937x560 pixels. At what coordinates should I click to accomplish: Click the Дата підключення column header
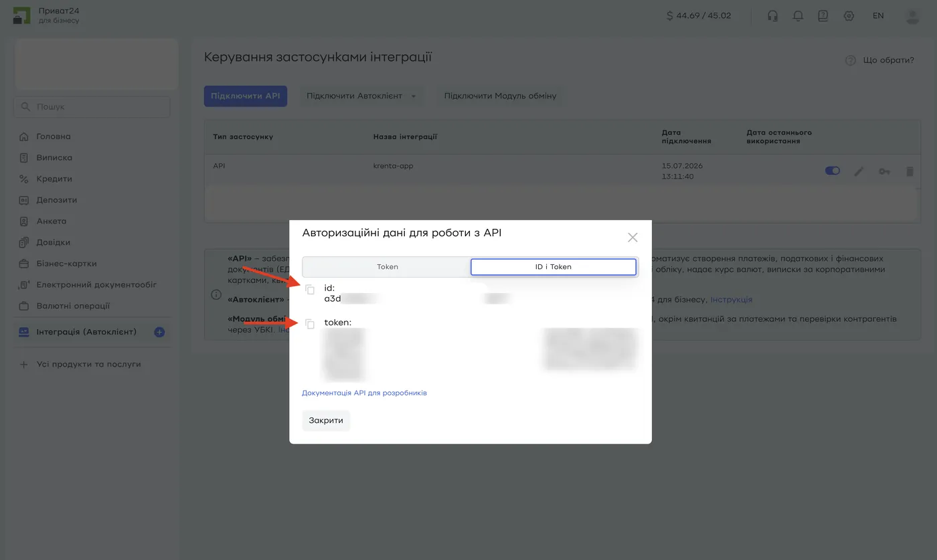pos(686,136)
